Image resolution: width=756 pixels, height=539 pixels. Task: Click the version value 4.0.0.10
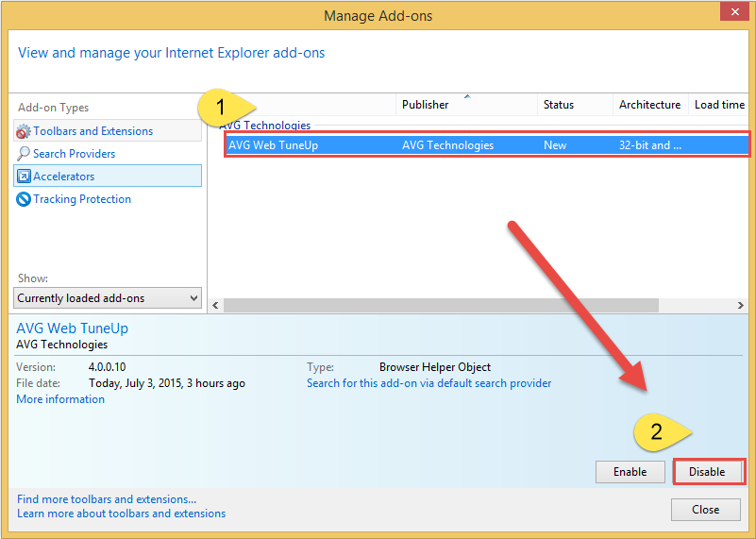(x=107, y=367)
